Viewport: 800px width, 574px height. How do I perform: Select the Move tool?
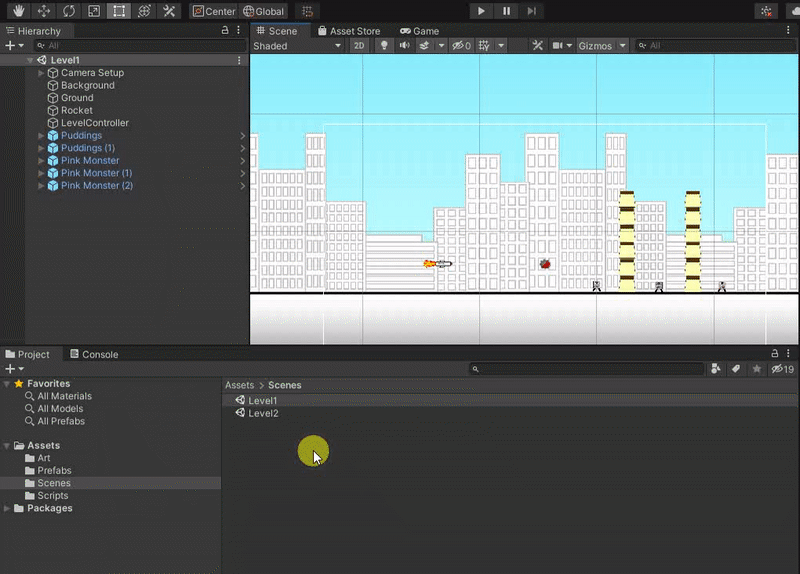(43, 11)
